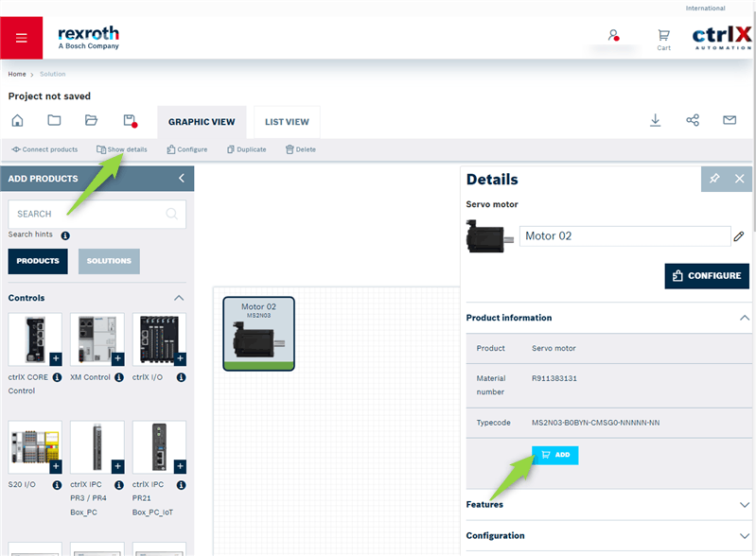Add ctrlX IPC PR21 to canvas
The width and height of the screenshot is (756, 556).
coord(180,466)
